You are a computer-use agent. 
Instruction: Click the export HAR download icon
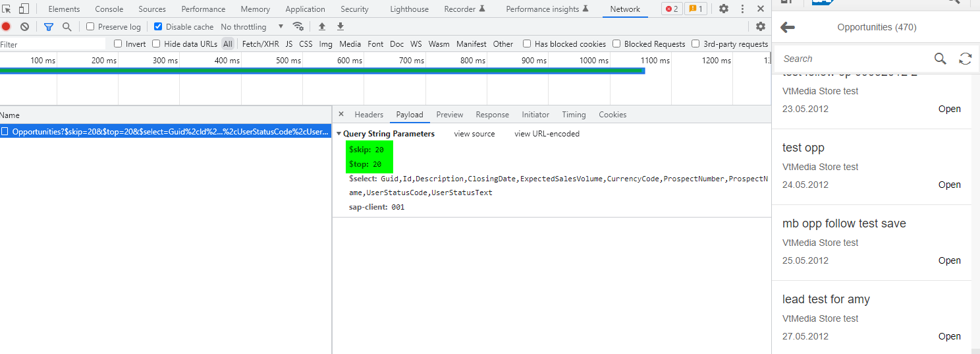[x=340, y=27]
